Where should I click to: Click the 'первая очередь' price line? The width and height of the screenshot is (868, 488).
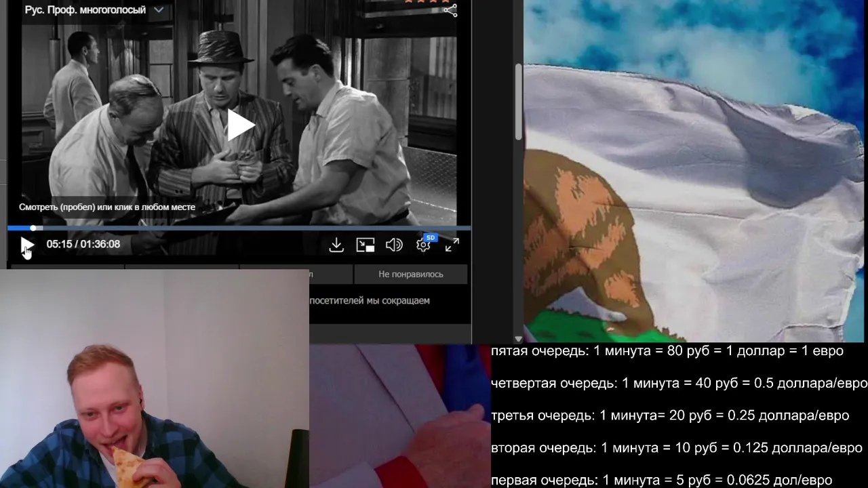(x=661, y=480)
